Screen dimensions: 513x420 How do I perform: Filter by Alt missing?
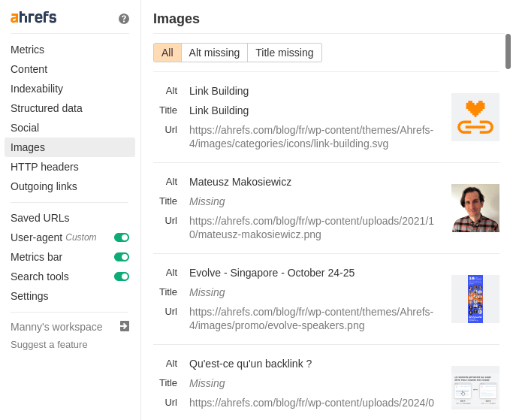point(214,53)
